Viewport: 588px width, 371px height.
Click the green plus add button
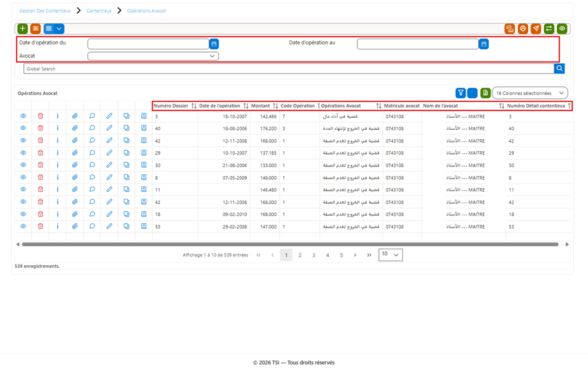[x=23, y=28]
